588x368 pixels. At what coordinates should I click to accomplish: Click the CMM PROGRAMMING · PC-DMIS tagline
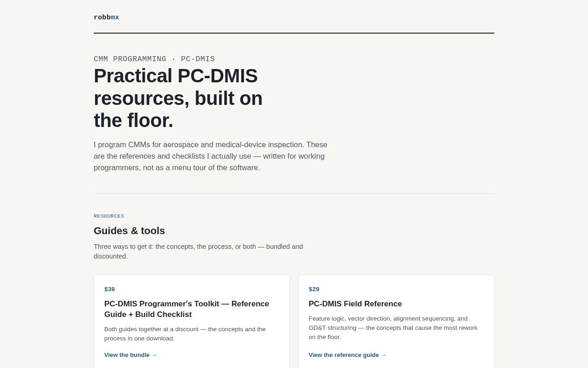pyautogui.click(x=154, y=59)
